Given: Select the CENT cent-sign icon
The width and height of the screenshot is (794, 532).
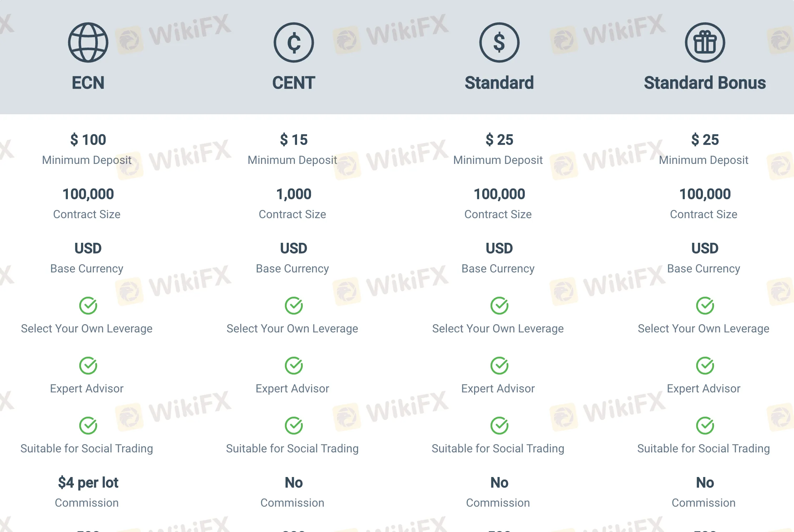Looking at the screenshot, I should click(x=294, y=42).
